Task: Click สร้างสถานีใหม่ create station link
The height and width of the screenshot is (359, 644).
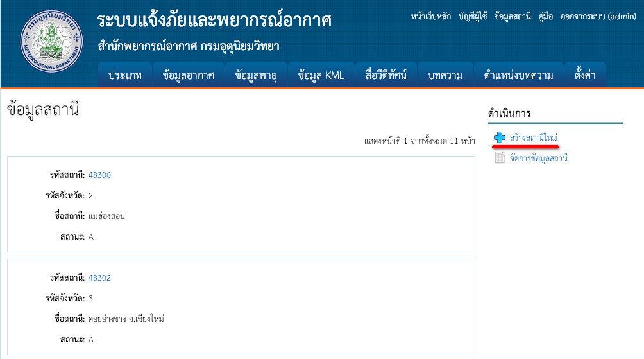Action: [534, 137]
